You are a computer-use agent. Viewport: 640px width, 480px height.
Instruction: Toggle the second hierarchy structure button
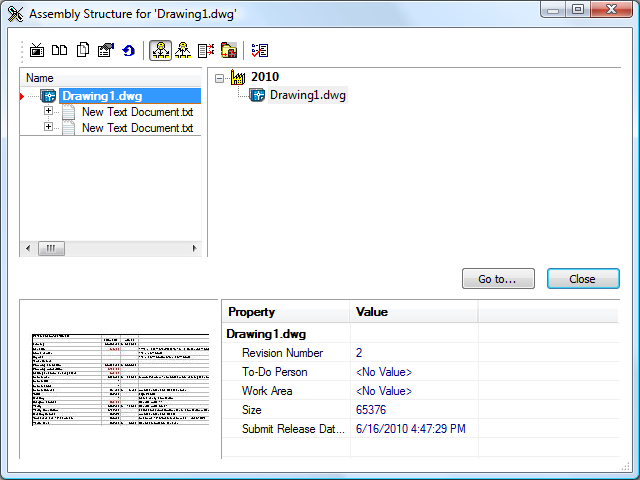click(x=182, y=50)
